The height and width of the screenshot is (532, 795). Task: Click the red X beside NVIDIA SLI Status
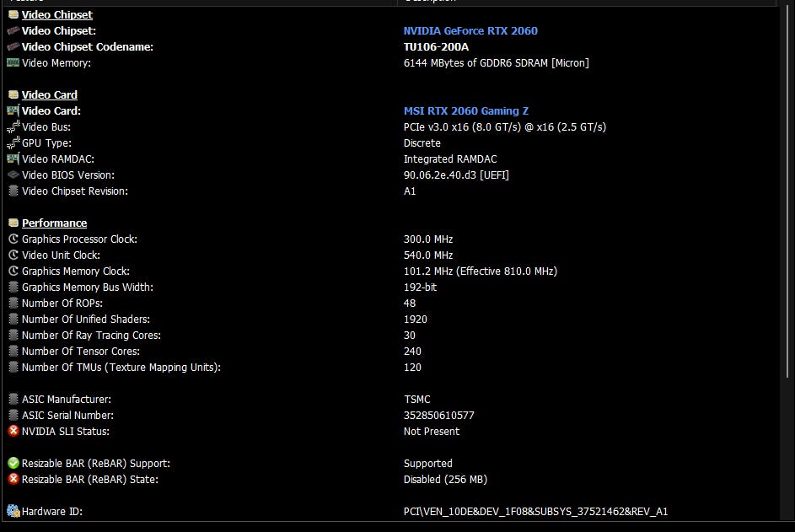click(x=13, y=432)
